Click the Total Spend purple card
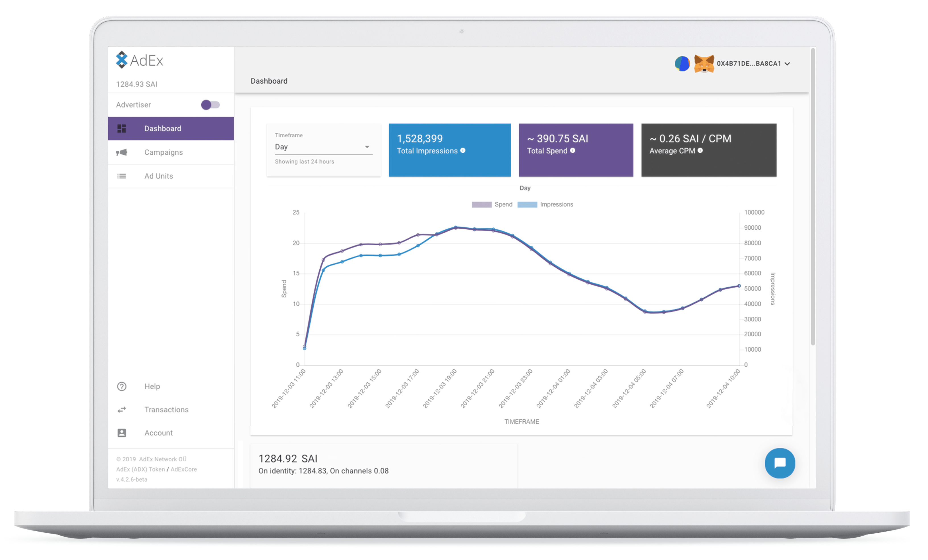 click(576, 150)
